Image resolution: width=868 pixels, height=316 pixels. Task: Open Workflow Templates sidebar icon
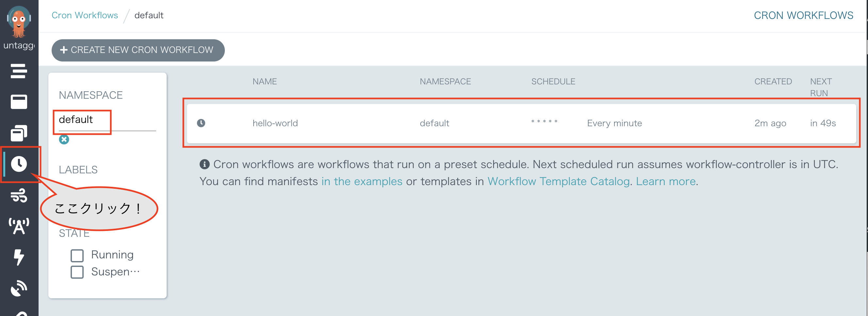[19, 102]
